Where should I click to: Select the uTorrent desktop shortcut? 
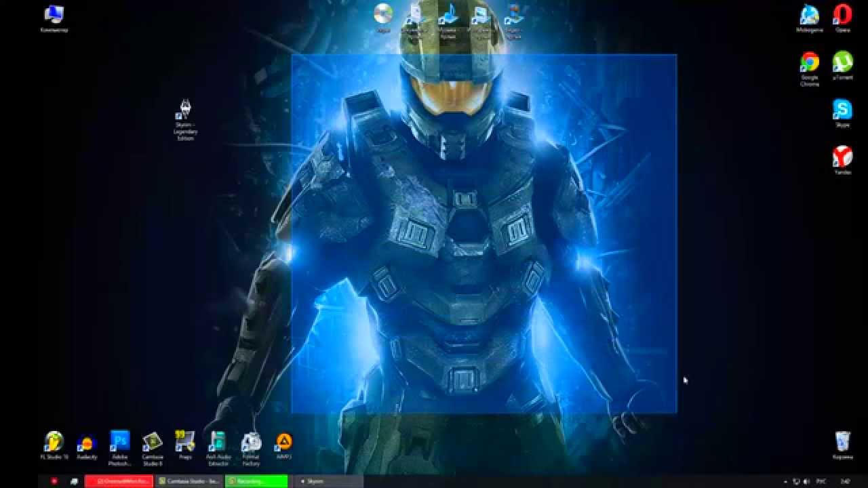pyautogui.click(x=842, y=66)
